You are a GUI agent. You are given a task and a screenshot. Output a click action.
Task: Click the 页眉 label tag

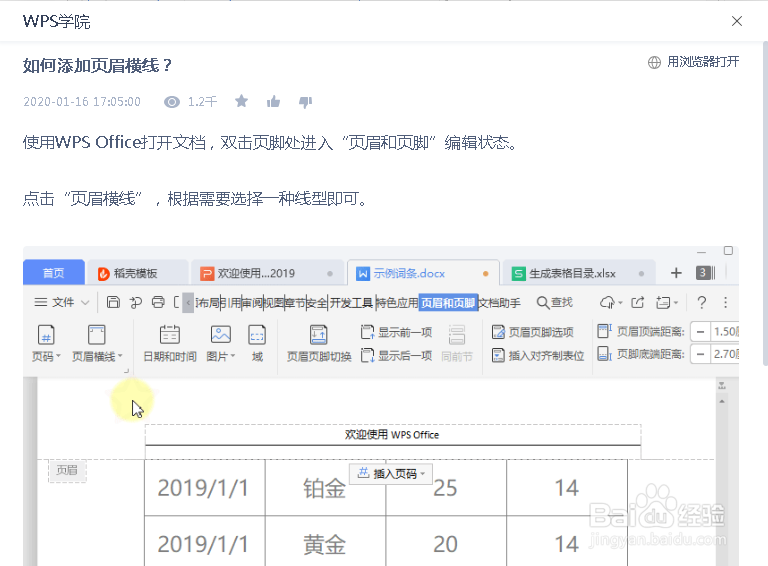click(x=67, y=471)
